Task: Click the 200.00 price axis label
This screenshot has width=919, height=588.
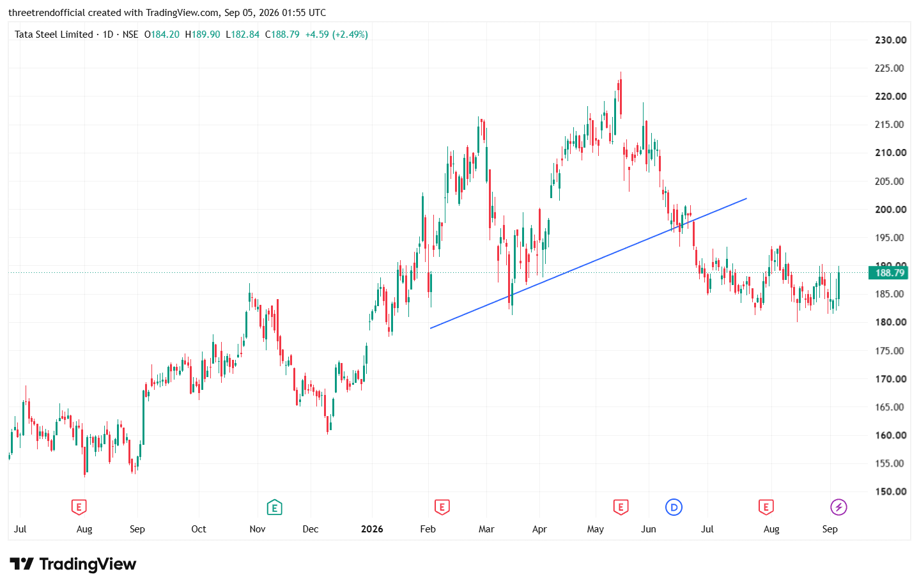Action: click(x=890, y=209)
